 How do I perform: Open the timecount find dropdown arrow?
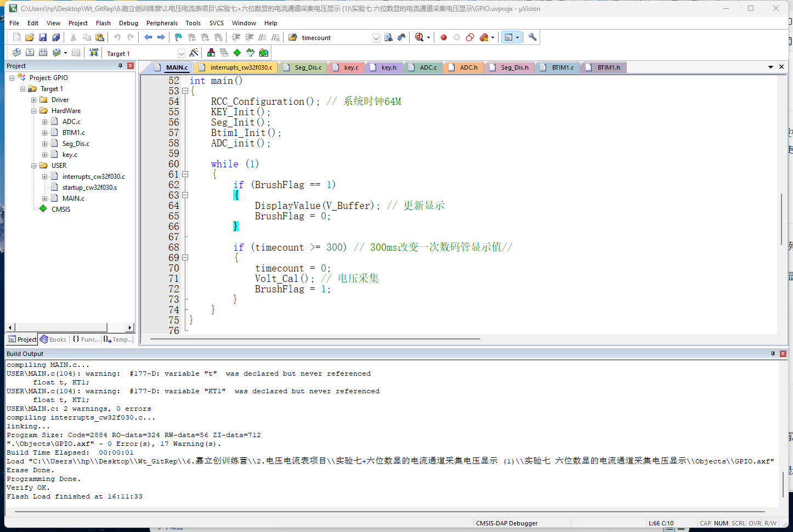tap(376, 38)
